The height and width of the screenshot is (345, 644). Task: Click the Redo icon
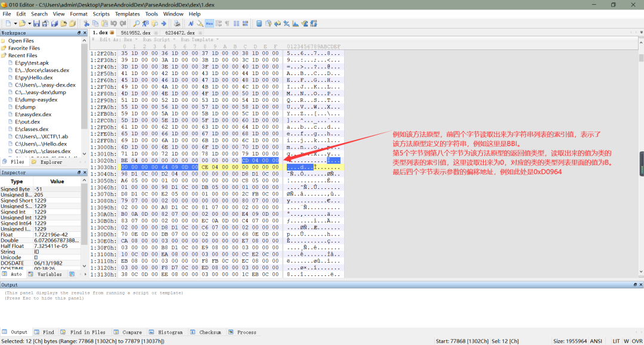[123, 23]
